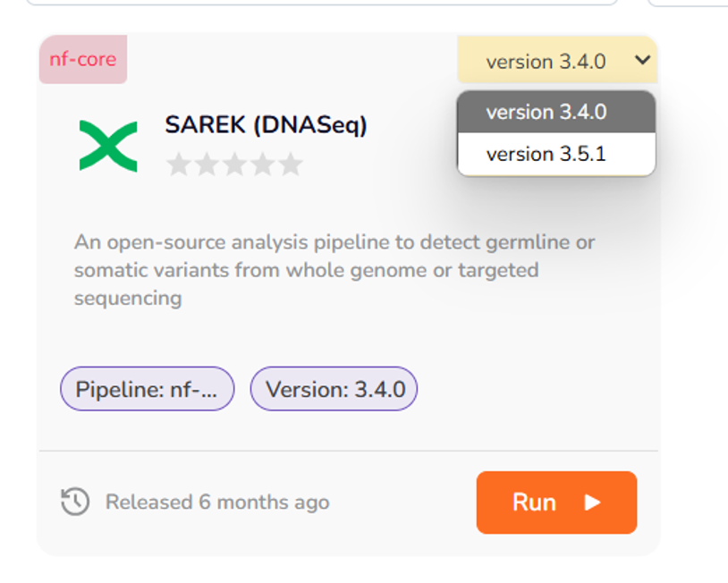Click the 'Pipeline: nf-...' tag chip

coord(147,390)
